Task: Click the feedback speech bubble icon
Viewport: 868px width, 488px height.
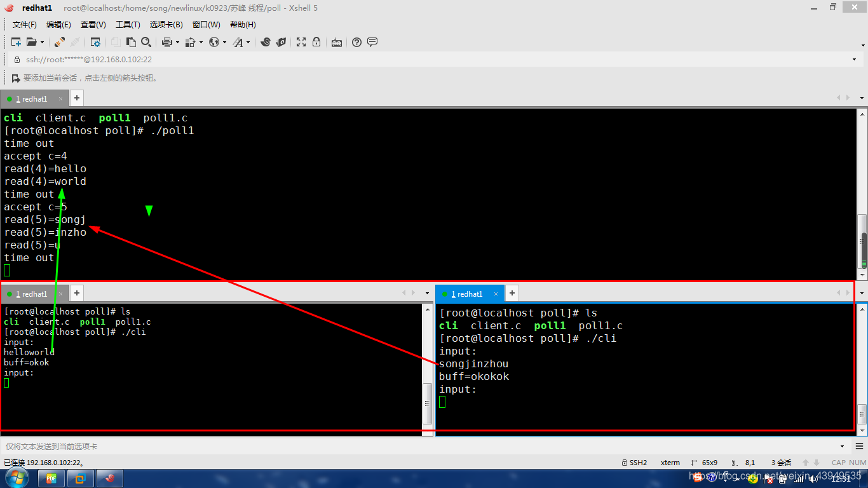Action: point(372,42)
